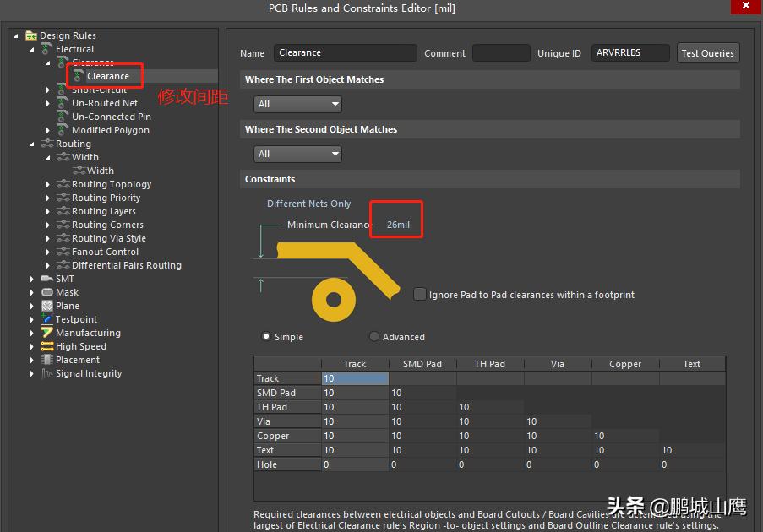Click the Electrical category icon

(47, 49)
